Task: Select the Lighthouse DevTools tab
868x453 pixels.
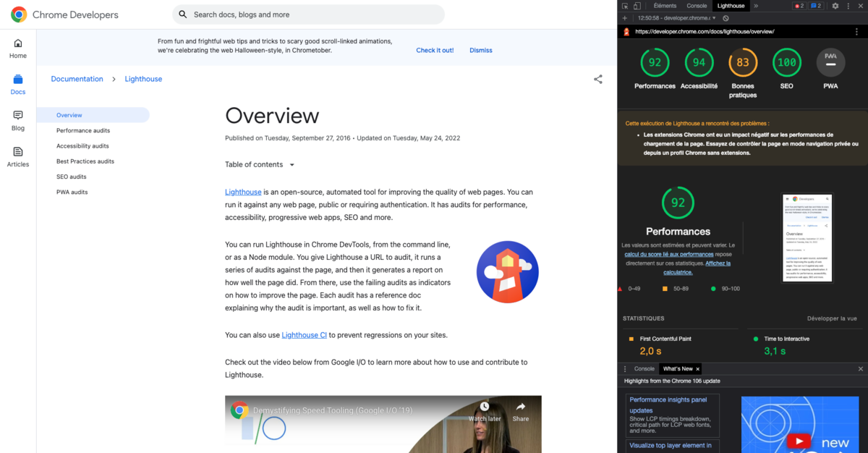Action: pos(731,6)
